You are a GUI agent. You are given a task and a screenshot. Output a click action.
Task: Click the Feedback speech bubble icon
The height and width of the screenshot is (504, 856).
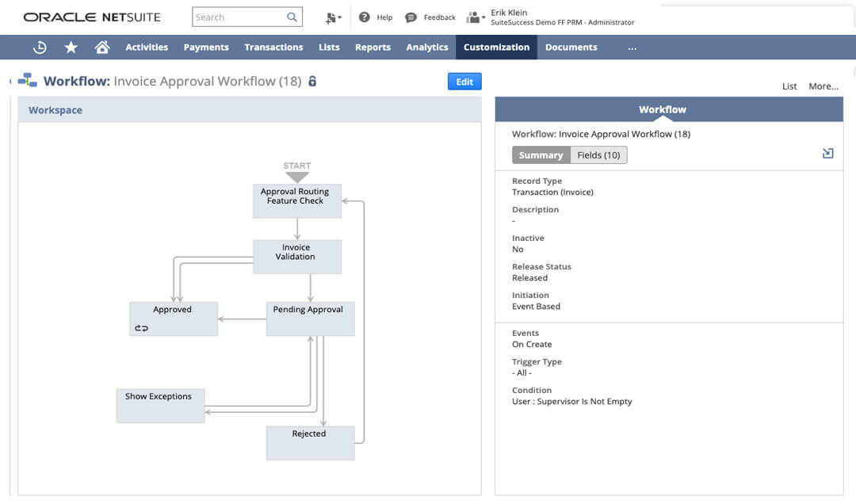pyautogui.click(x=411, y=17)
